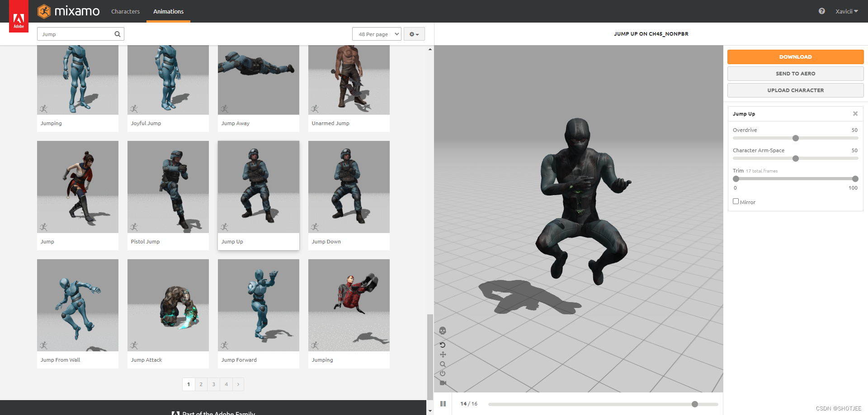Image resolution: width=868 pixels, height=415 pixels.
Task: Click the scrollbar up arrow of the list
Action: coord(430,49)
